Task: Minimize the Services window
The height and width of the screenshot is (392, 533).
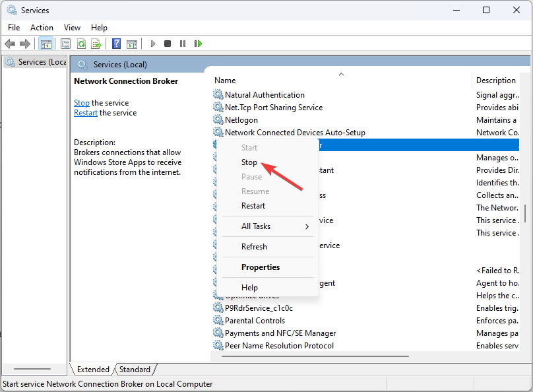Action: 456,10
